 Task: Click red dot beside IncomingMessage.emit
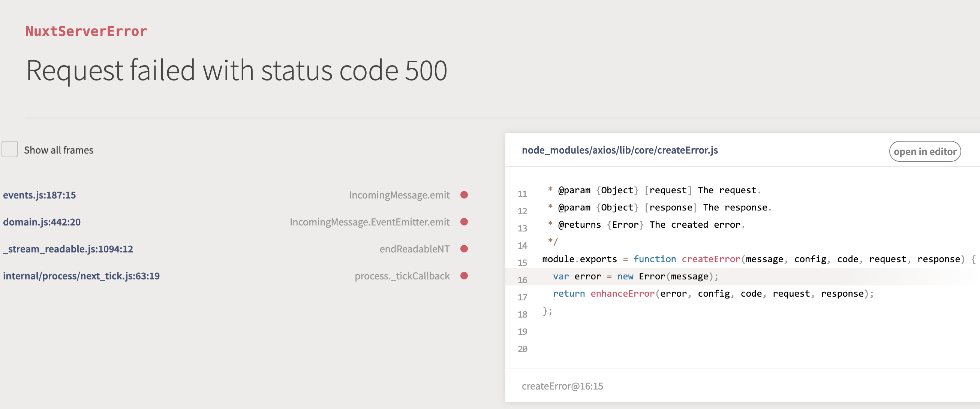(x=464, y=195)
